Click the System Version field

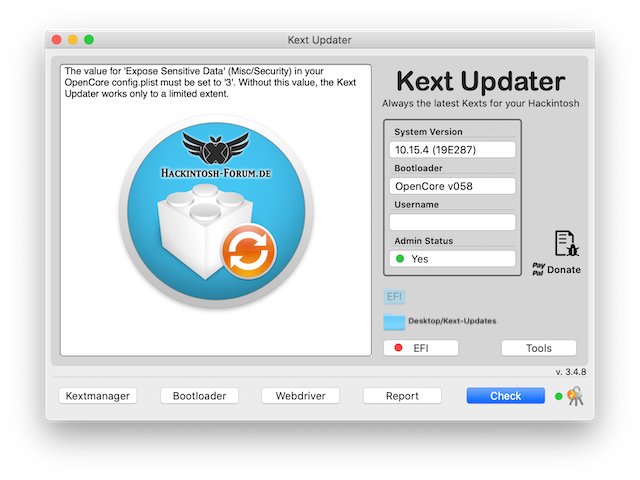452,150
